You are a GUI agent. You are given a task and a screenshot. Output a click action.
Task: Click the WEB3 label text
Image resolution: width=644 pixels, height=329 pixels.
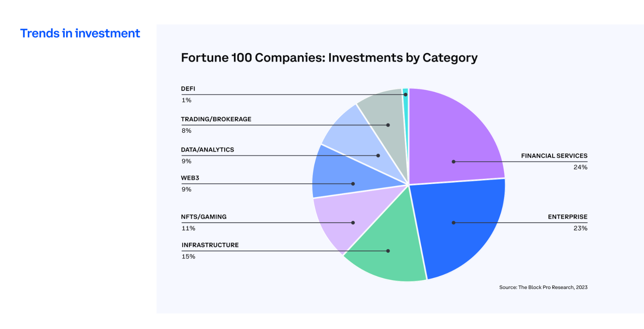pos(190,178)
